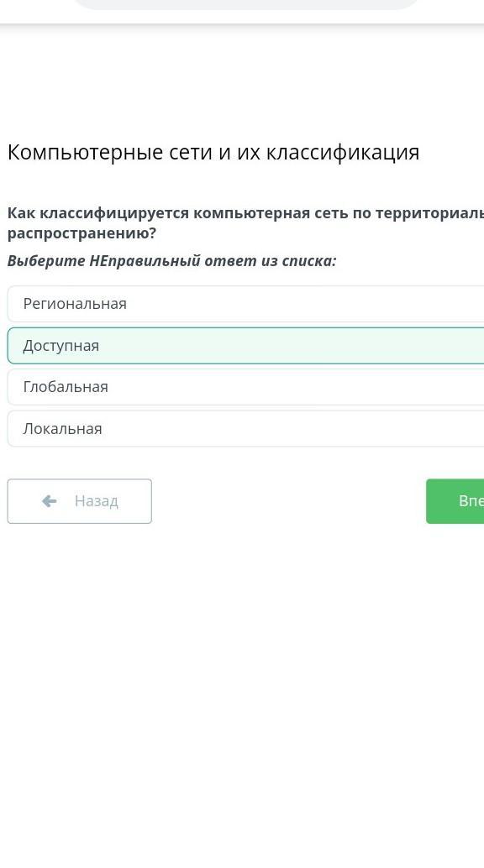This screenshot has width=484, height=868.
Task: Click the instruction Выберите НЕправильный ответ из списка
Action: click(x=172, y=261)
